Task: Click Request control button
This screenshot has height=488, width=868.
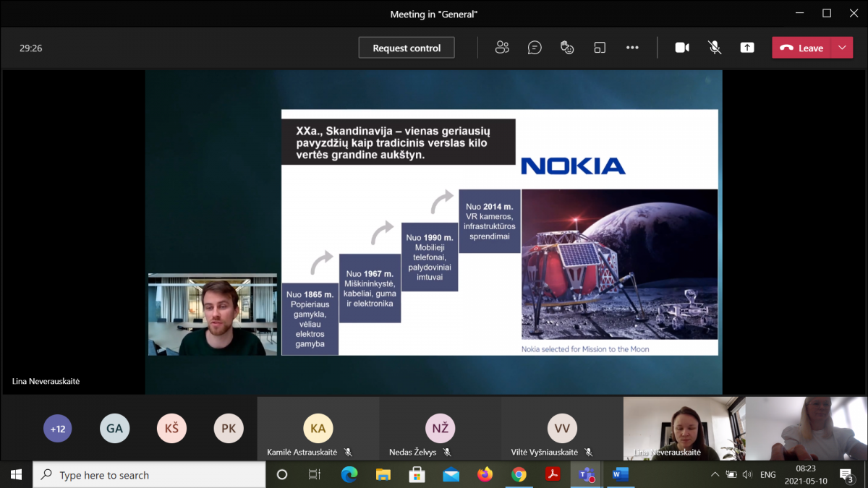Action: 407,48
